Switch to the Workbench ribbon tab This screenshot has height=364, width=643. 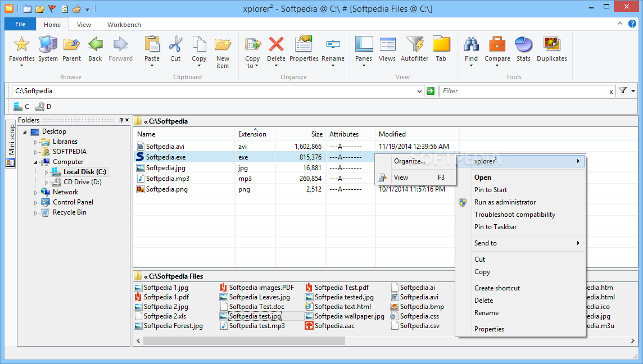(x=124, y=25)
